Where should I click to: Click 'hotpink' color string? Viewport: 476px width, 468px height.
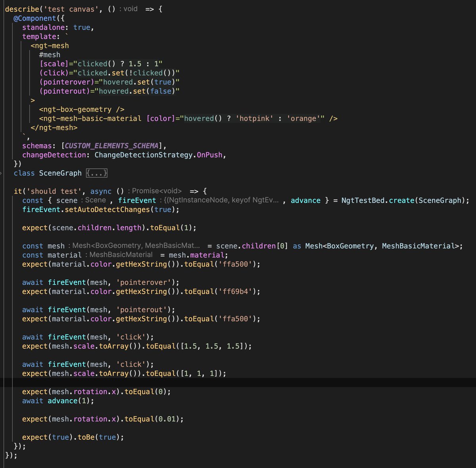coord(254,119)
